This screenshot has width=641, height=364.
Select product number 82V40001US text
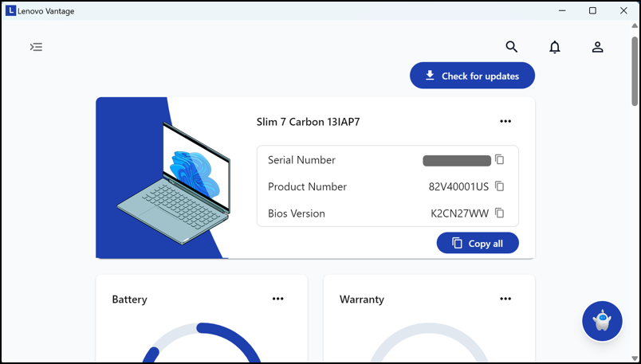[458, 186]
